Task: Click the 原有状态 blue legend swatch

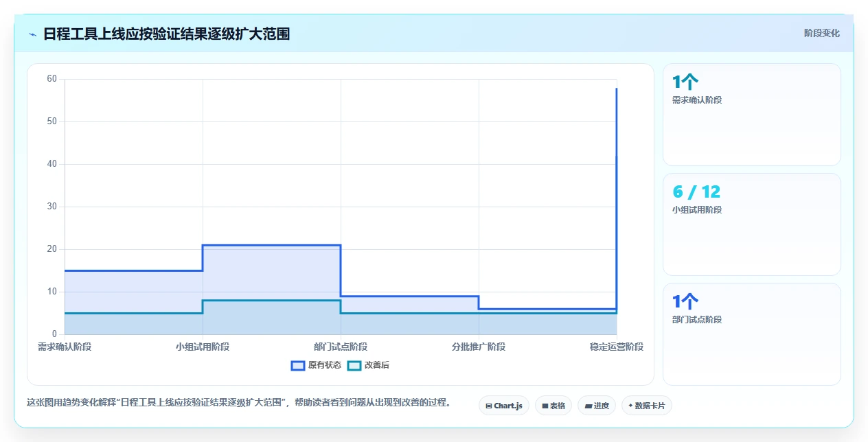Action: coord(298,365)
